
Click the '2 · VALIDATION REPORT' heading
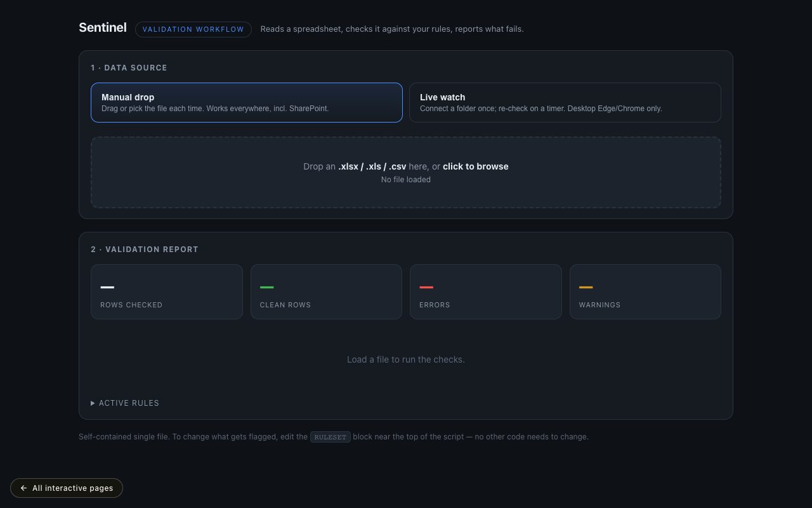[x=145, y=250]
